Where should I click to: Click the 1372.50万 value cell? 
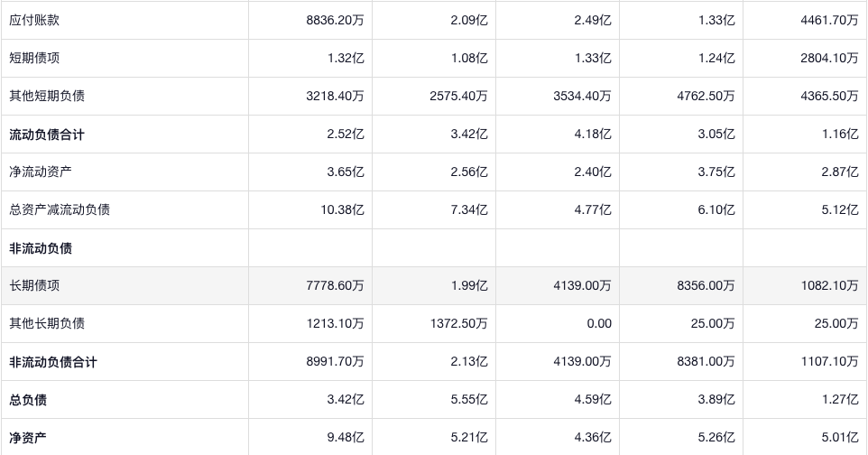458,323
